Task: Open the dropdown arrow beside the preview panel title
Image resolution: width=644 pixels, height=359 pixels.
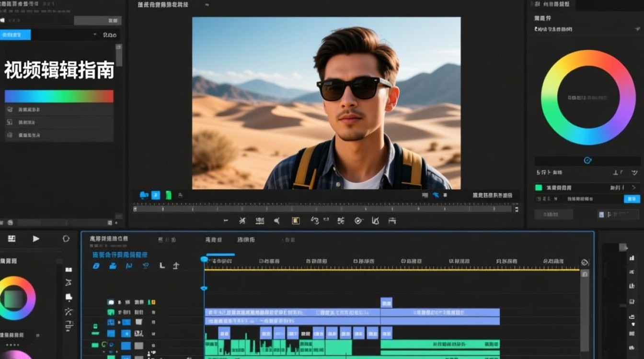Action: pyautogui.click(x=207, y=5)
